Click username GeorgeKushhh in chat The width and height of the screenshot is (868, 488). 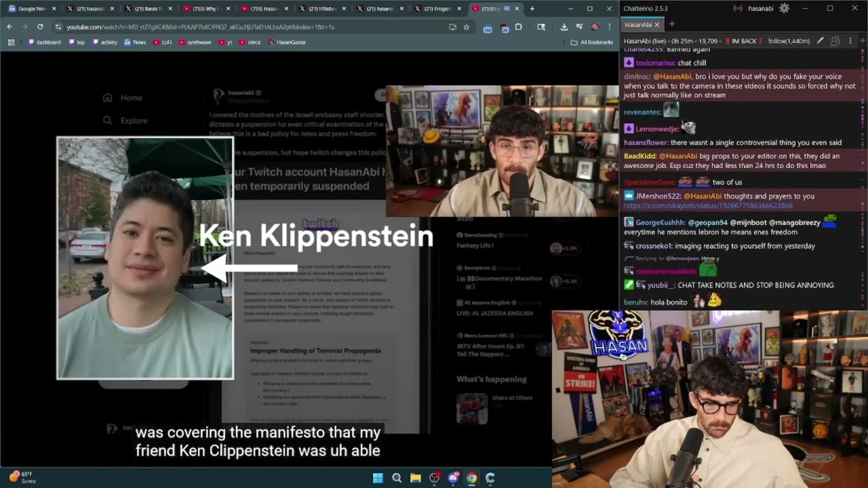660,222
